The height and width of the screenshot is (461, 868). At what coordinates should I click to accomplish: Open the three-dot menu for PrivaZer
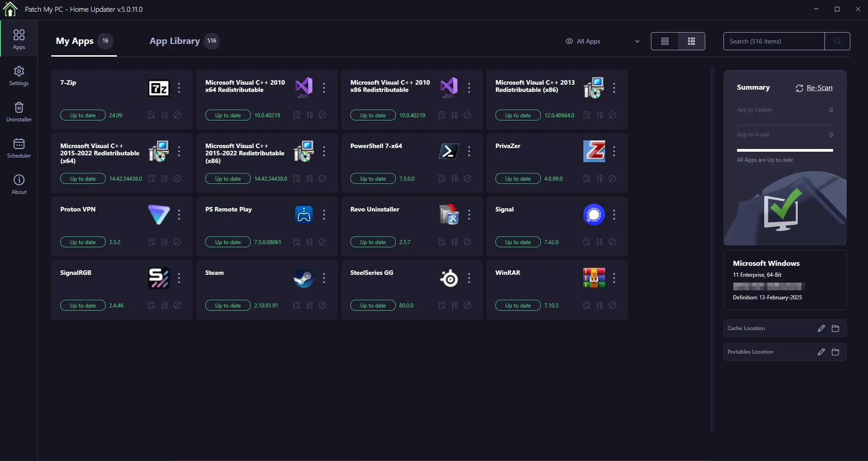click(614, 151)
